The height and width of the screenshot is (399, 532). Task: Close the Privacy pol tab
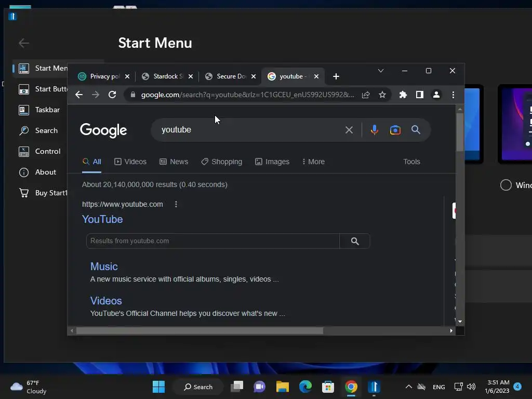click(127, 76)
